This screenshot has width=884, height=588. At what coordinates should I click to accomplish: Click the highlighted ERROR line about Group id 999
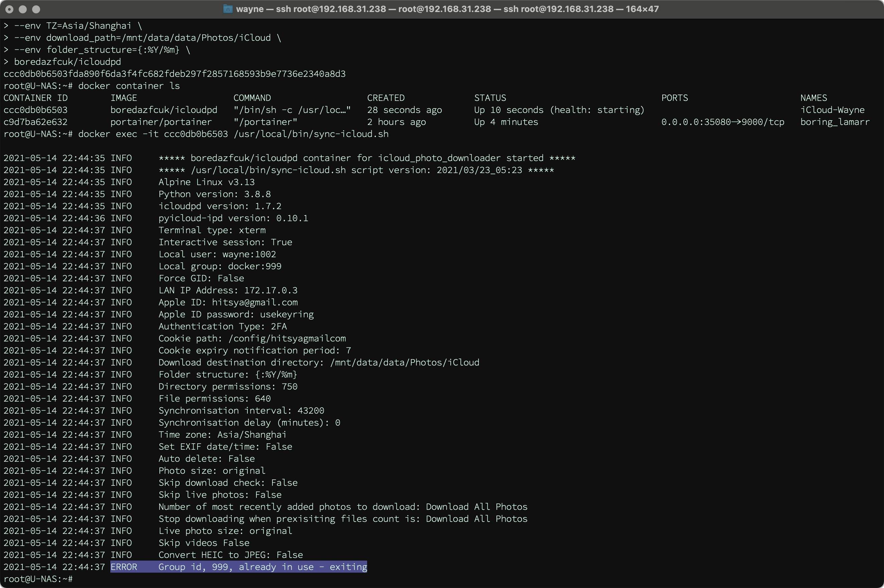coord(238,567)
